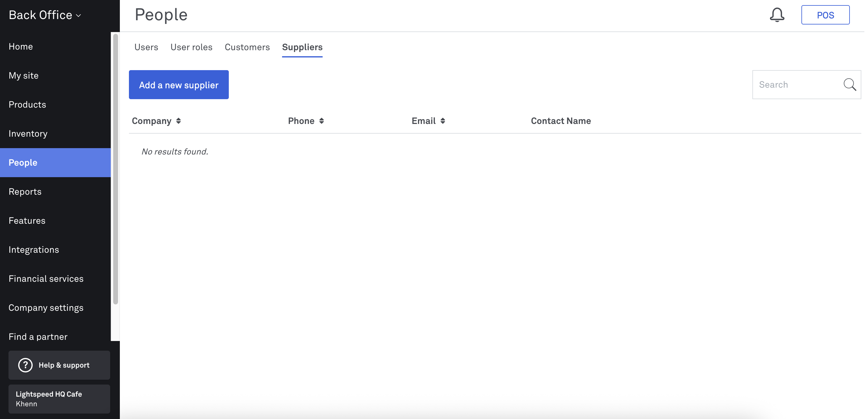The height and width of the screenshot is (419, 868).
Task: Click the Help & support question icon
Action: coord(25,365)
